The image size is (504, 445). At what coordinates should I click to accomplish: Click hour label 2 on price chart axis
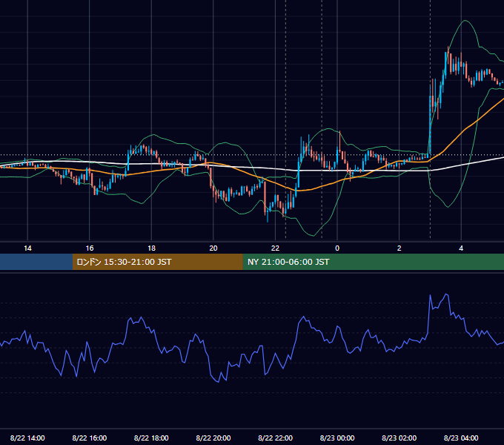[x=399, y=248]
